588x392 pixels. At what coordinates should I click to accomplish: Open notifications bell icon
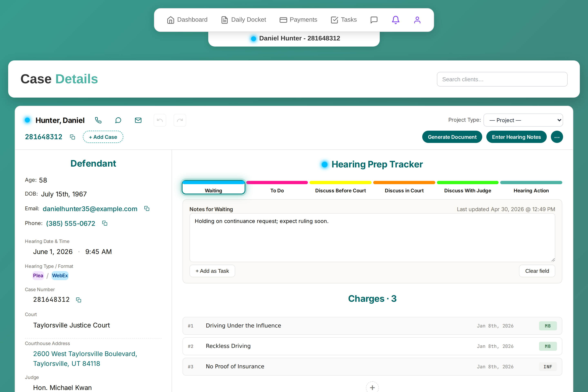[395, 20]
